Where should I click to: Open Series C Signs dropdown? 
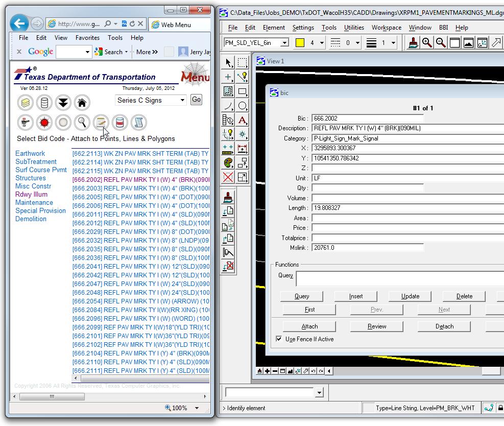point(151,100)
